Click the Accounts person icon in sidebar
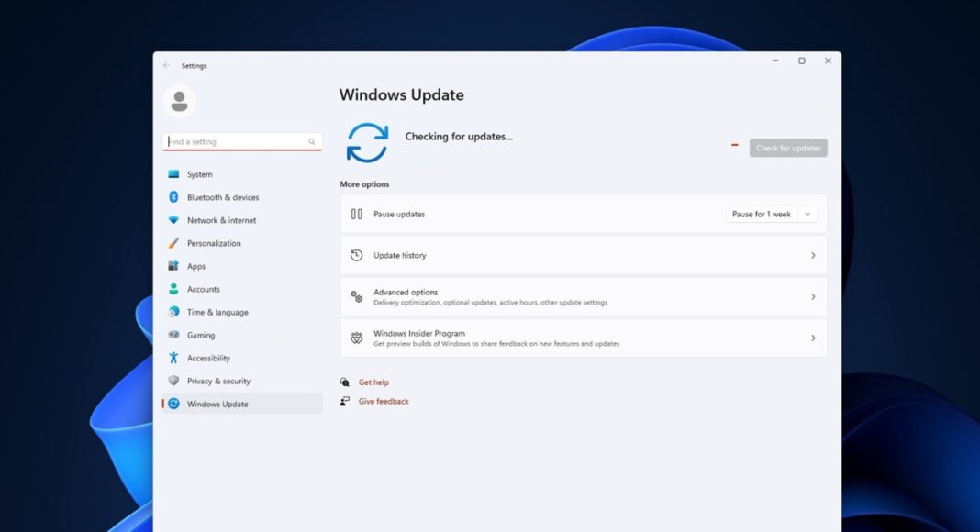 [x=173, y=289]
